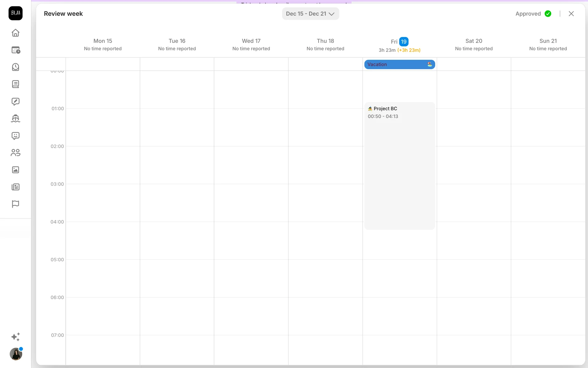Image resolution: width=588 pixels, height=368 pixels.
Task: Open the Project BC time entry
Action: (x=399, y=166)
